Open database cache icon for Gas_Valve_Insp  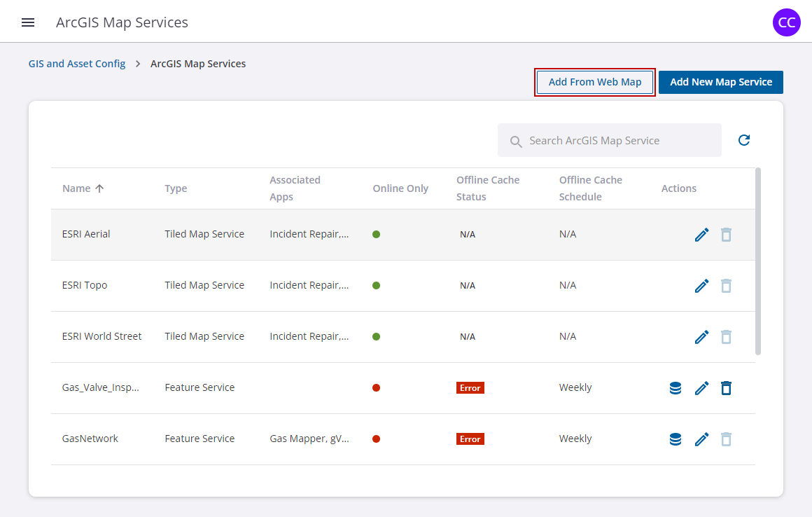point(675,388)
